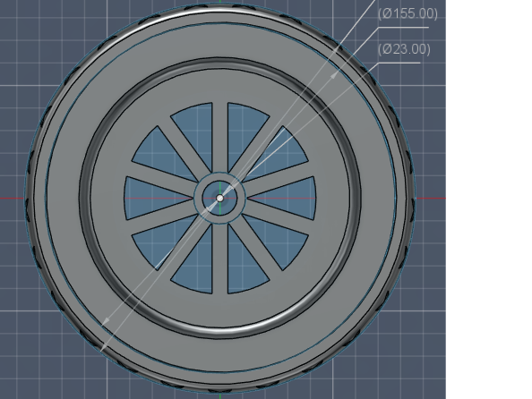Select the green vertical axis line below wheel
532x399 pixels.
(x=219, y=396)
